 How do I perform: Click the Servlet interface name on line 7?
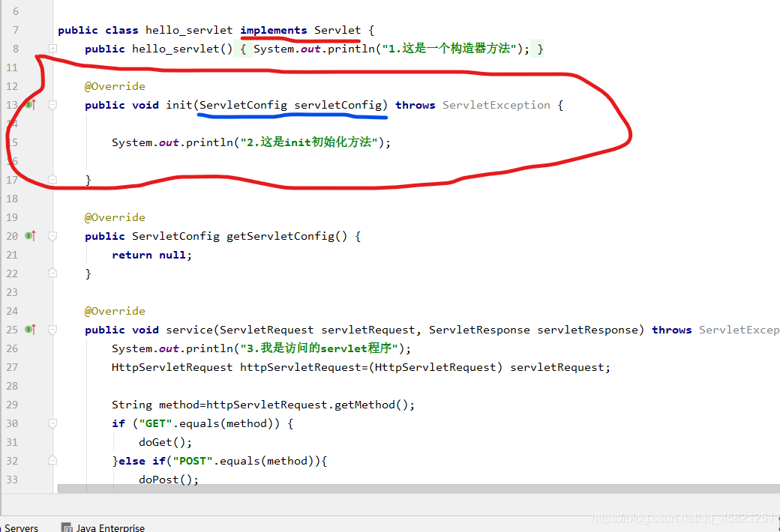337,30
